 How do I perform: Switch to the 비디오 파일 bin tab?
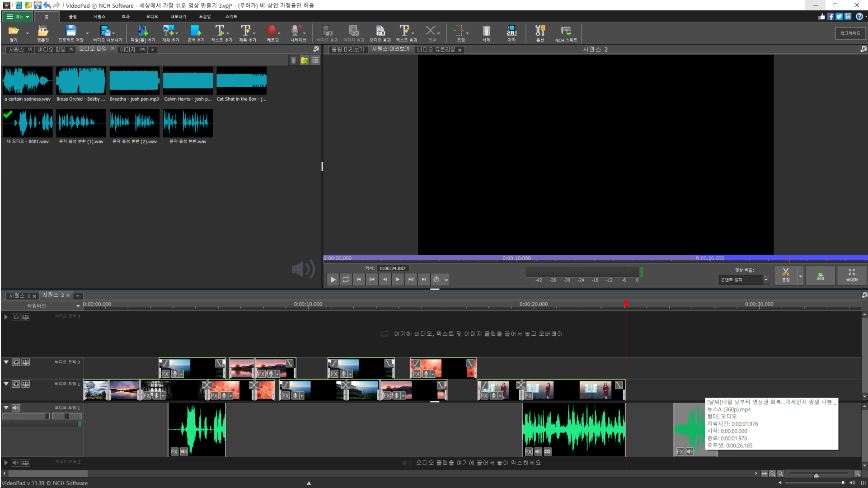tap(52, 50)
